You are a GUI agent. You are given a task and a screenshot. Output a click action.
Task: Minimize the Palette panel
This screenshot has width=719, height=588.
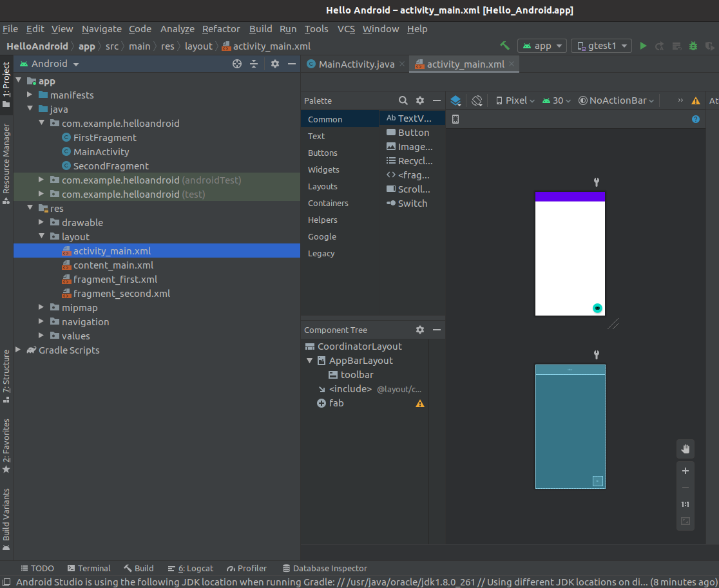tap(437, 100)
